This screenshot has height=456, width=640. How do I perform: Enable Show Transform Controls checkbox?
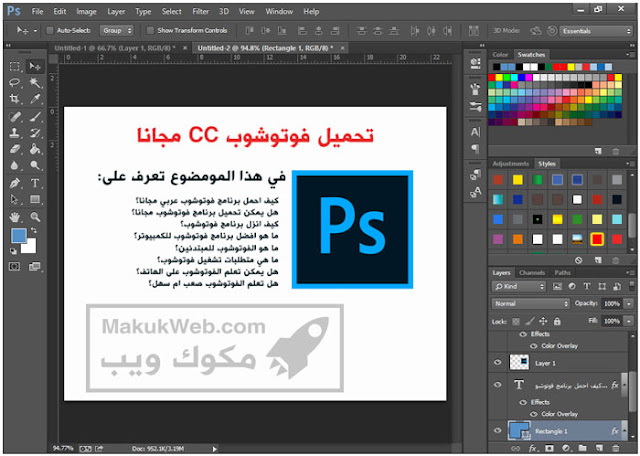[150, 31]
